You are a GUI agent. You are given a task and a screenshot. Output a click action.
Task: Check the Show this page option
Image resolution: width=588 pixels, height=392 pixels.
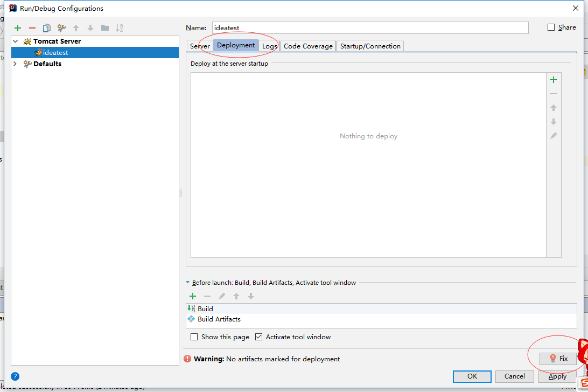(x=194, y=337)
